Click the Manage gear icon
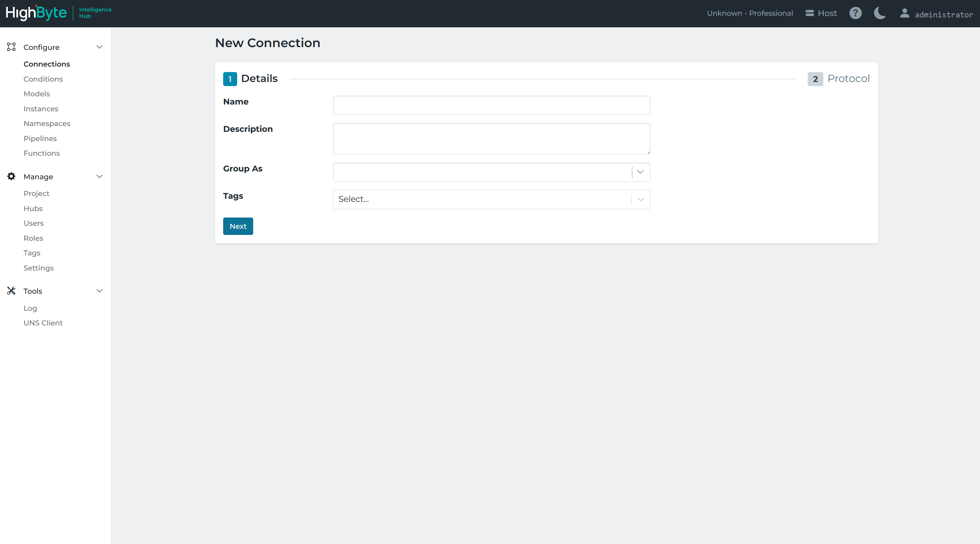980x544 pixels. (11, 176)
